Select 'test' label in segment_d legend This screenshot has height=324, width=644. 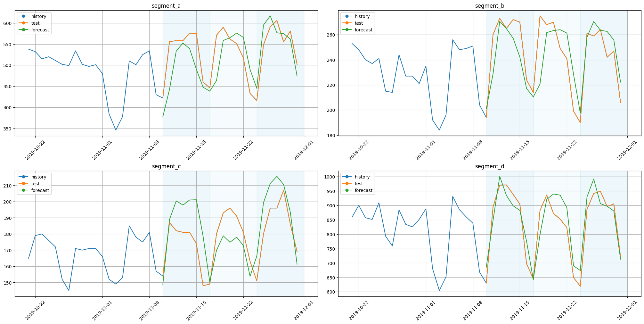coord(359,184)
